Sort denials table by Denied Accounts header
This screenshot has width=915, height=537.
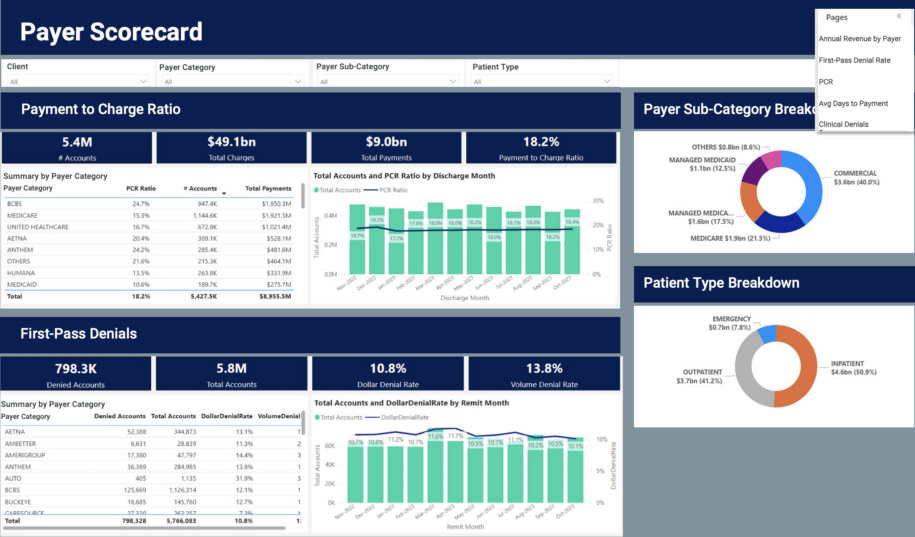[x=120, y=416]
